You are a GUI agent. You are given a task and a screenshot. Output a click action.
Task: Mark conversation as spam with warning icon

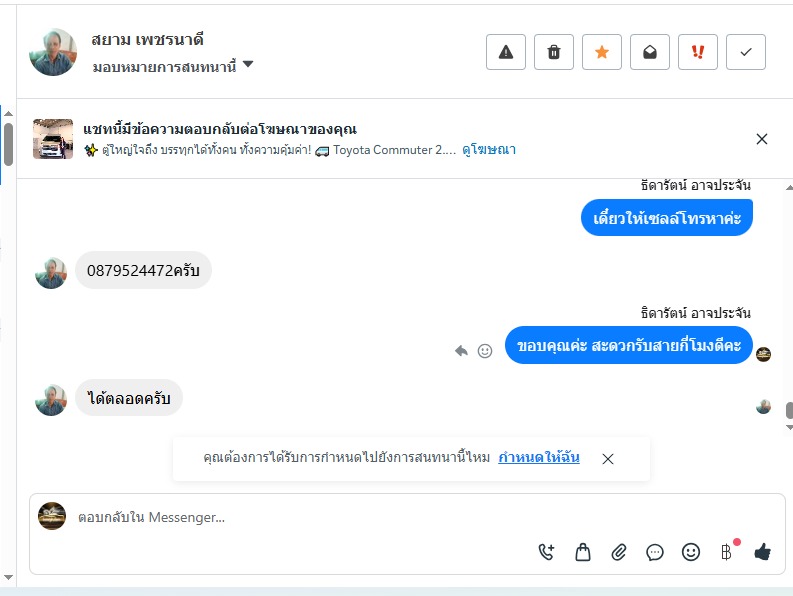coord(505,52)
